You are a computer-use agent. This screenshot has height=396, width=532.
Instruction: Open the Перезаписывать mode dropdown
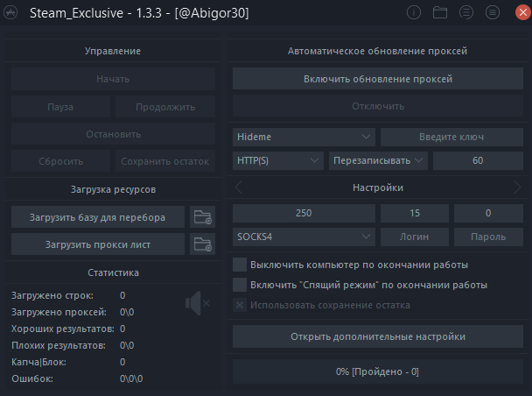(378, 160)
